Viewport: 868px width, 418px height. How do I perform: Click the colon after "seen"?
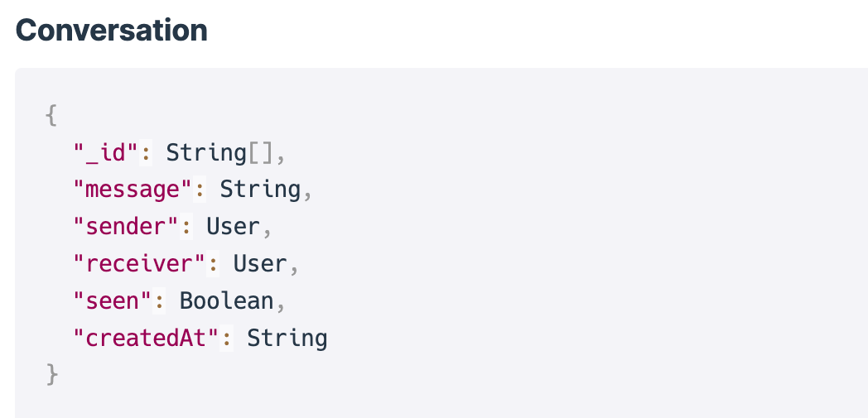point(159,302)
